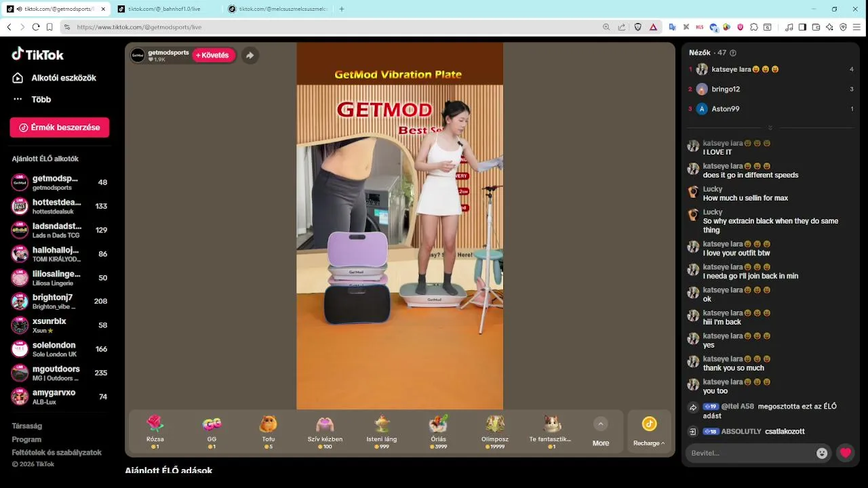Open the Brave Rewards triangle icon
The width and height of the screenshot is (868, 488).
click(x=653, y=27)
